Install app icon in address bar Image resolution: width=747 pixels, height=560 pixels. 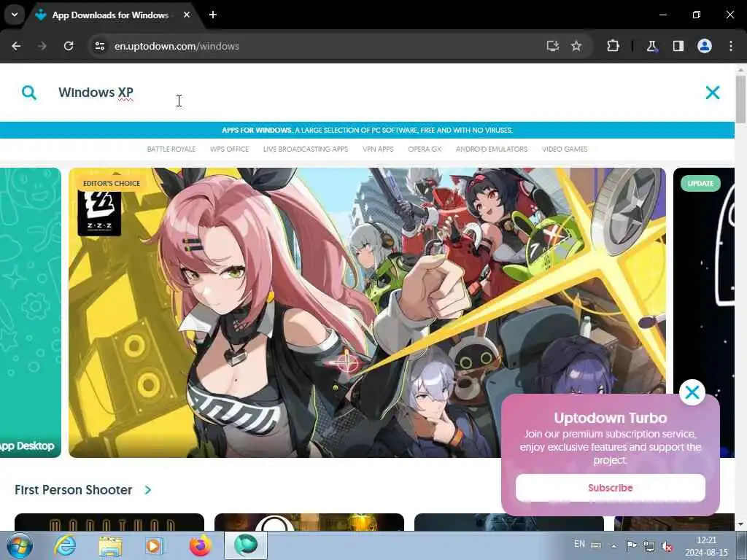coord(553,46)
